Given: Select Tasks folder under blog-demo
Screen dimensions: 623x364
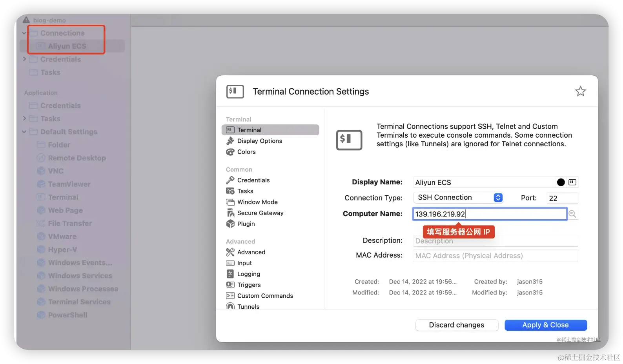Looking at the screenshot, I should tap(50, 72).
